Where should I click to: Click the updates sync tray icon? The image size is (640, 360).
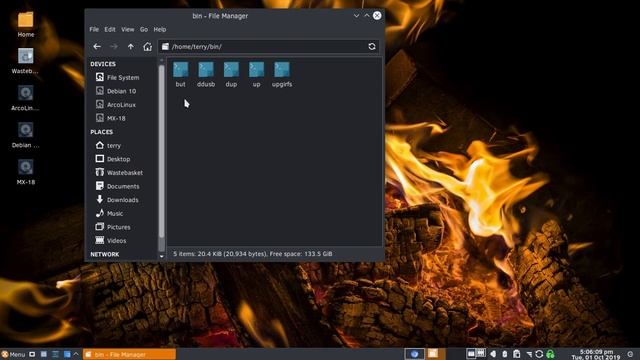coord(539,354)
